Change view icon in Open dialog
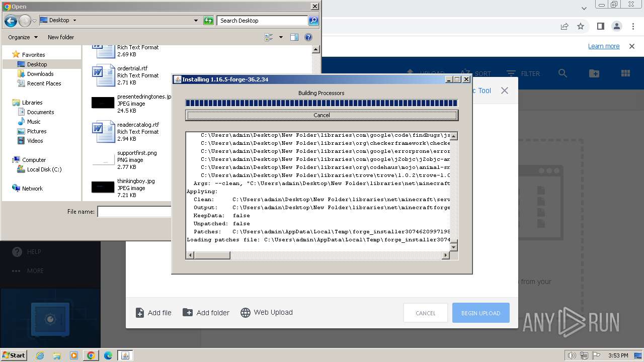This screenshot has height=362, width=644. (269, 37)
